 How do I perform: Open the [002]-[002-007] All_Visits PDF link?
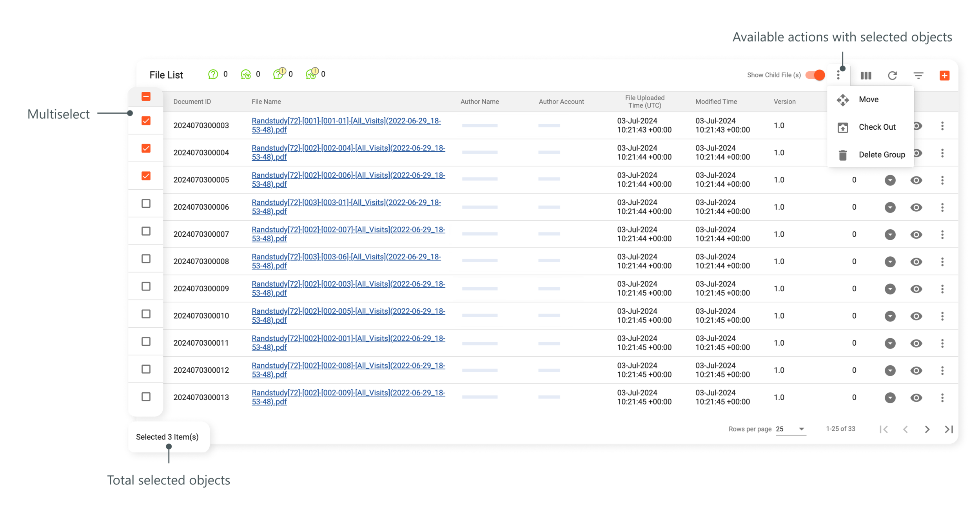[348, 234]
